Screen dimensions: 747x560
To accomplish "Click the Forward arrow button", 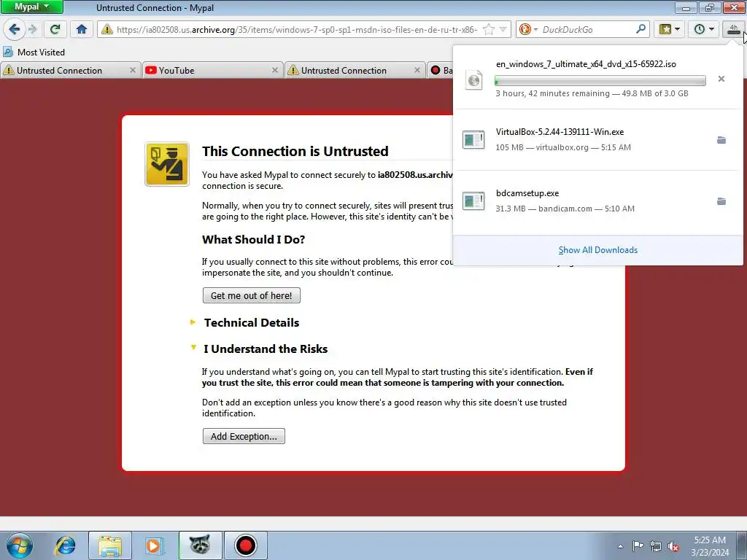I will pyautogui.click(x=32, y=29).
